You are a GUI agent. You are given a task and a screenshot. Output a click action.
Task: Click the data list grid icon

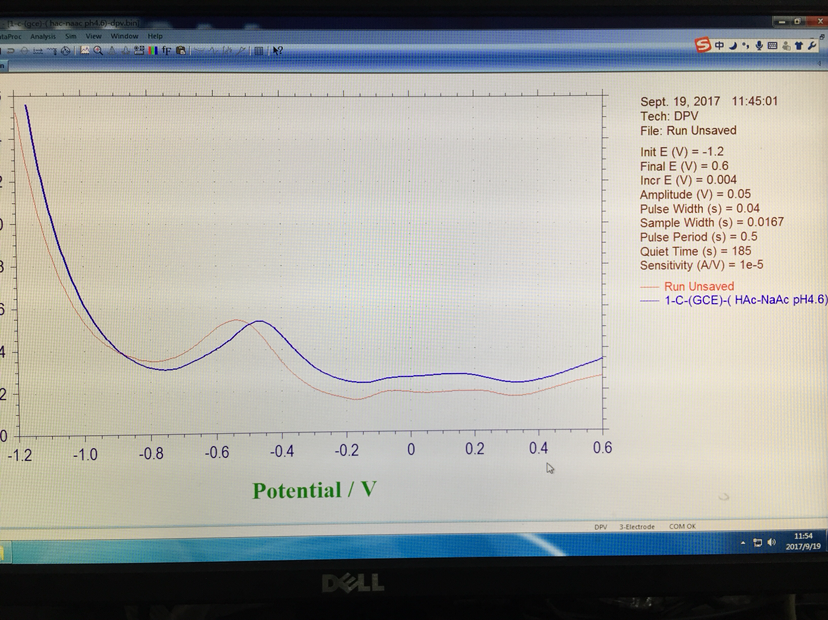pos(258,51)
